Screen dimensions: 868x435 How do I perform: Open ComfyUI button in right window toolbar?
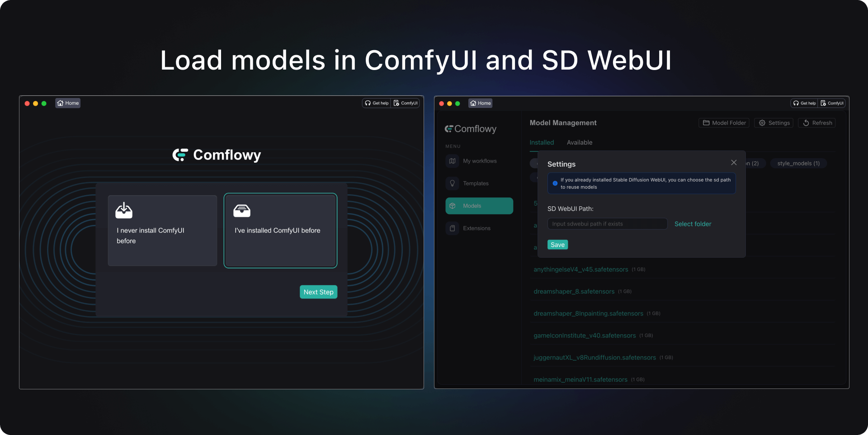pos(832,103)
